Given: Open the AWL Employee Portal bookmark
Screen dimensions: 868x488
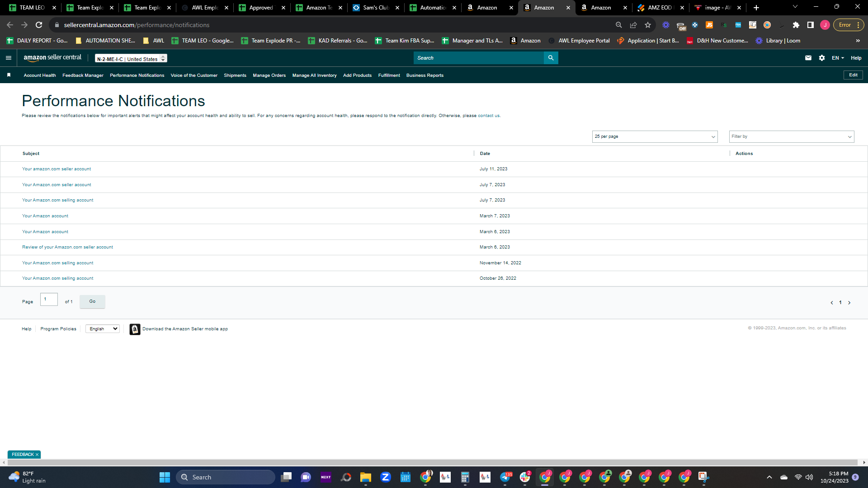Looking at the screenshot, I should tap(579, 41).
